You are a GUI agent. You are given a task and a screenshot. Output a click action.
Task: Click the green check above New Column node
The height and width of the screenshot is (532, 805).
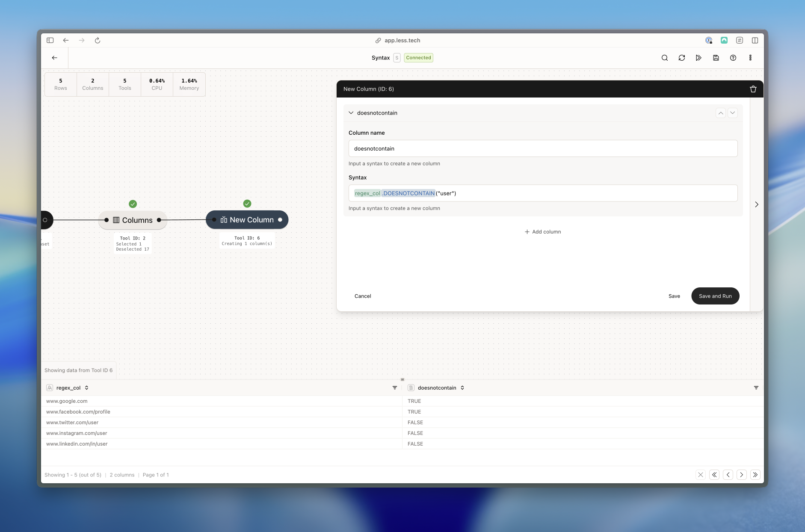tap(247, 204)
